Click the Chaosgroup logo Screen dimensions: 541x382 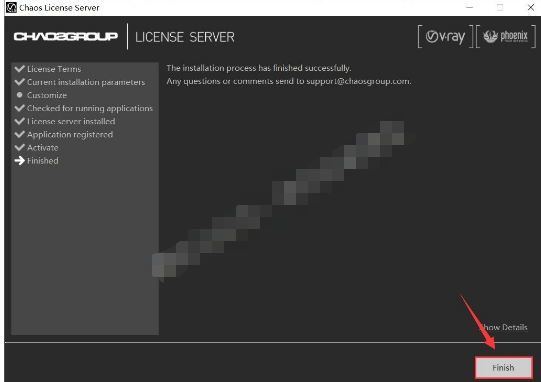(x=66, y=36)
